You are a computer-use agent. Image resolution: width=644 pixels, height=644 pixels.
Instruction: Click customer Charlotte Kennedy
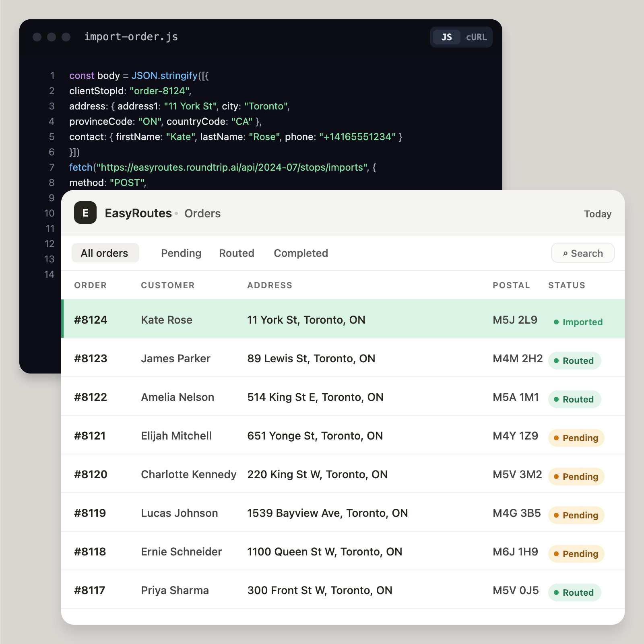tap(189, 475)
